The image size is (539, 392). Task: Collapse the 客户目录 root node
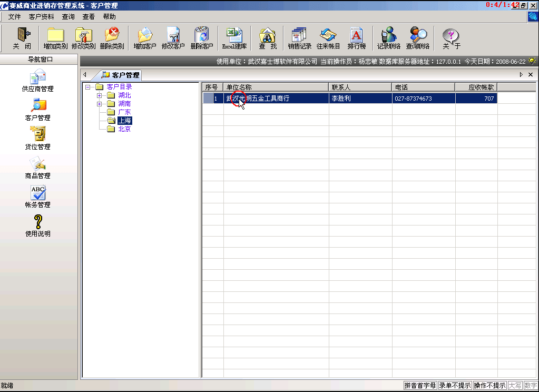(87, 87)
